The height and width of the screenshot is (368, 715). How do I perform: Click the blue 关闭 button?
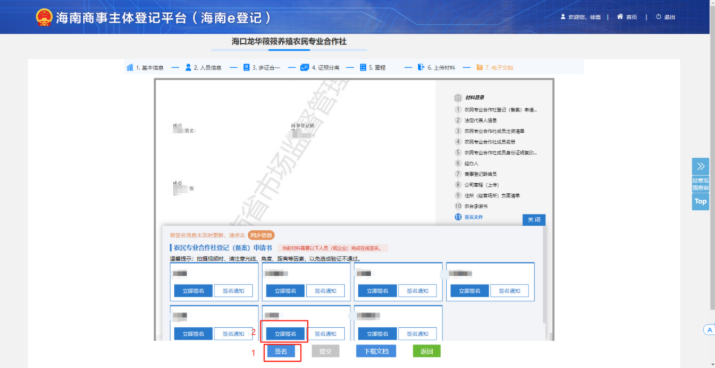tap(534, 220)
